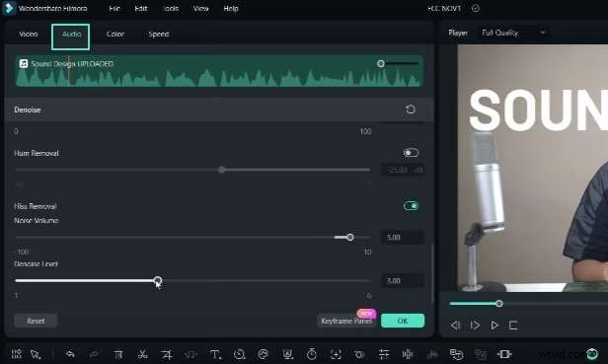Confirm changes with the OK button
Image resolution: width=608 pixels, height=364 pixels.
click(403, 321)
